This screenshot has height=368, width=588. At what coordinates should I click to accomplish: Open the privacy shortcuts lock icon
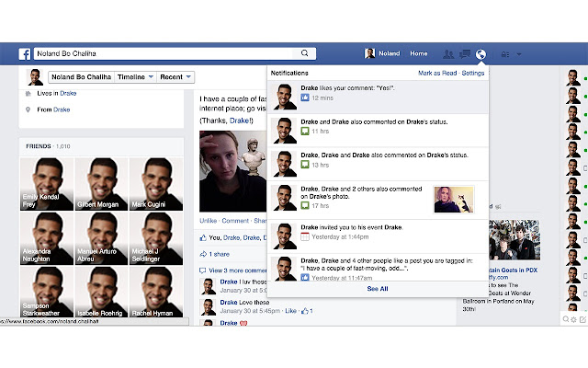pos(505,54)
